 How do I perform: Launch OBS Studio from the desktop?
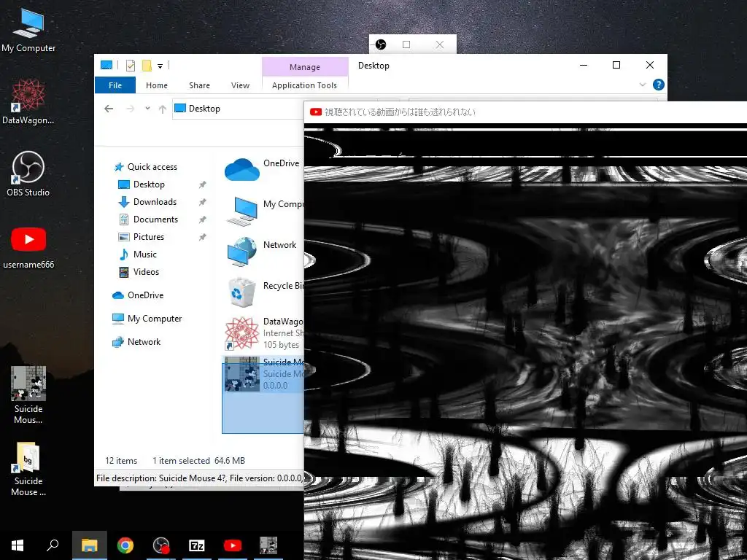tap(28, 174)
